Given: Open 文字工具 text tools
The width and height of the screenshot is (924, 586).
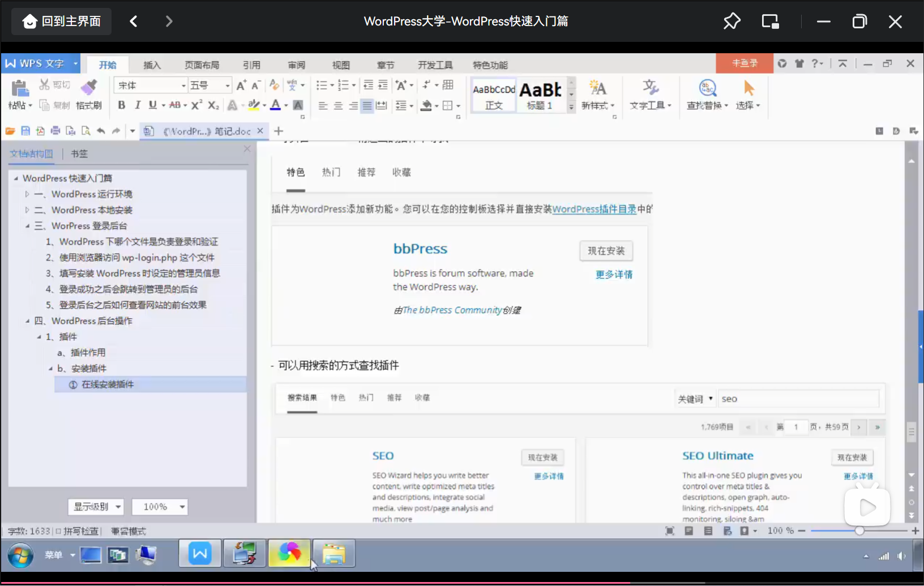Looking at the screenshot, I should click(650, 95).
